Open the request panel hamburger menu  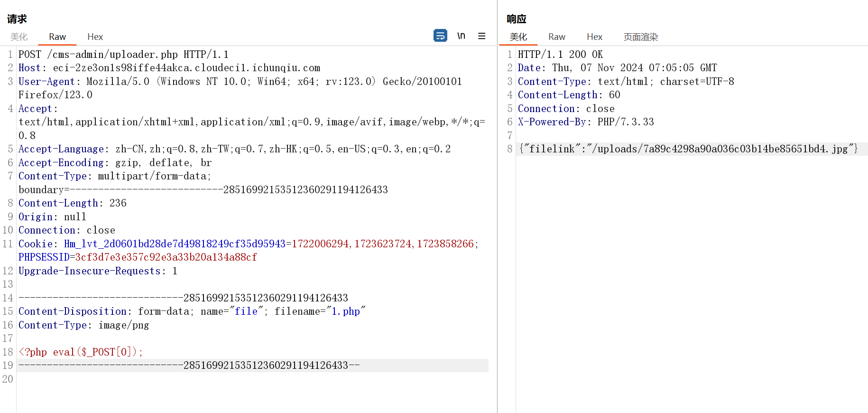[x=481, y=36]
